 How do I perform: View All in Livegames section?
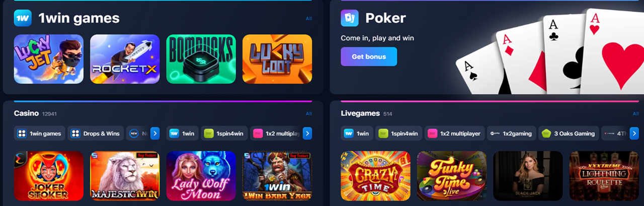635,114
